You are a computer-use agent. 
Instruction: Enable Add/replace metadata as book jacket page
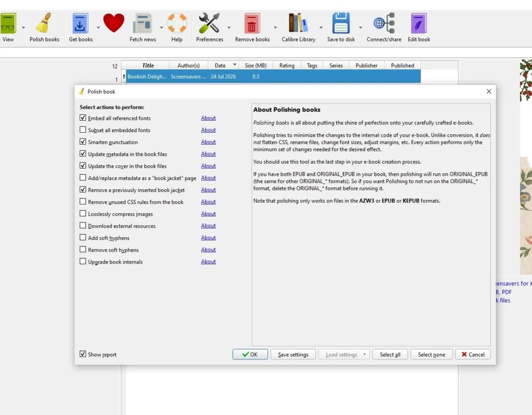click(83, 178)
